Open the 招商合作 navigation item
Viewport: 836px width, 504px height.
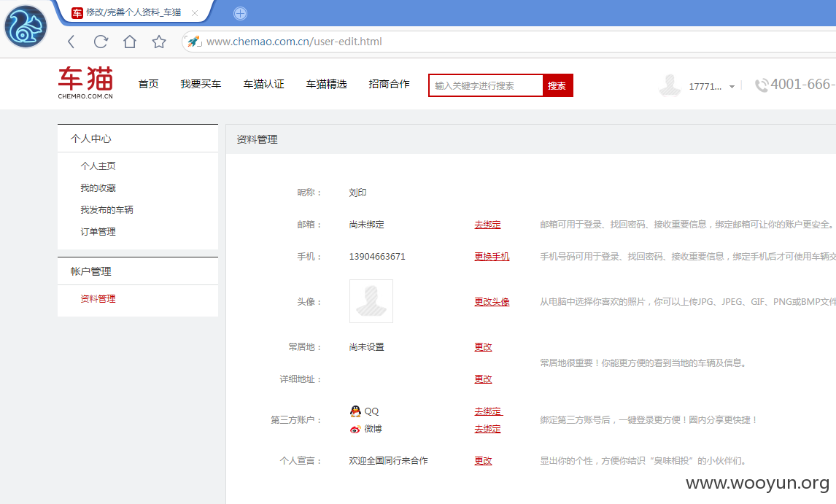coord(390,85)
